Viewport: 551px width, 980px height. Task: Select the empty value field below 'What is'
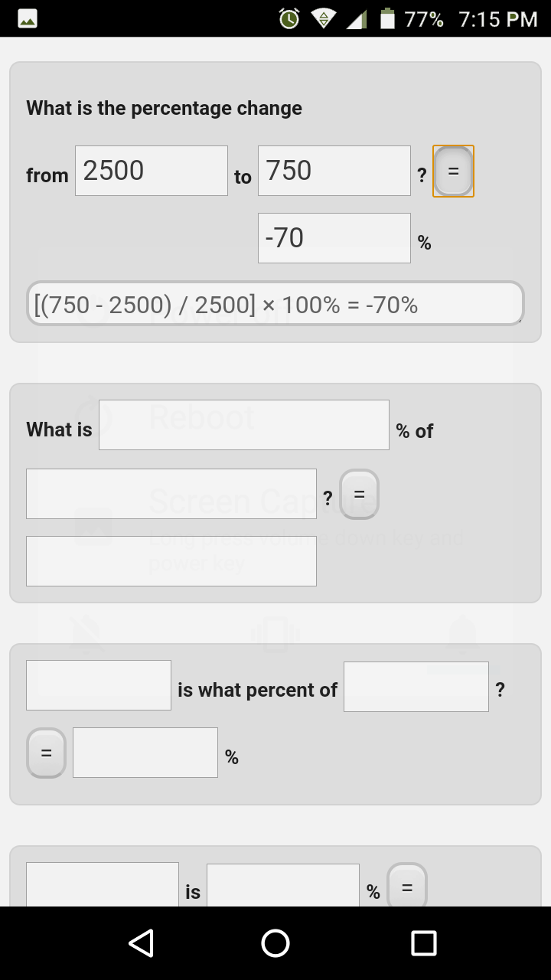[171, 493]
